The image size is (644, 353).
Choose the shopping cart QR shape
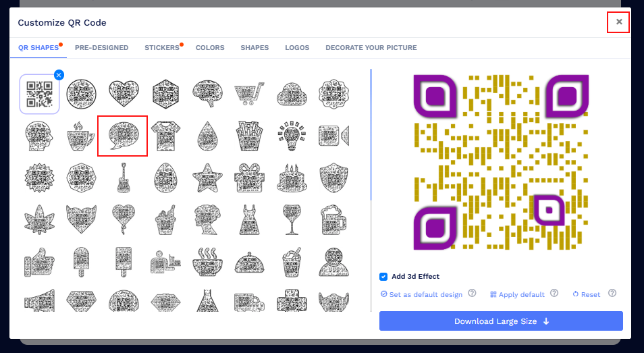250,94
